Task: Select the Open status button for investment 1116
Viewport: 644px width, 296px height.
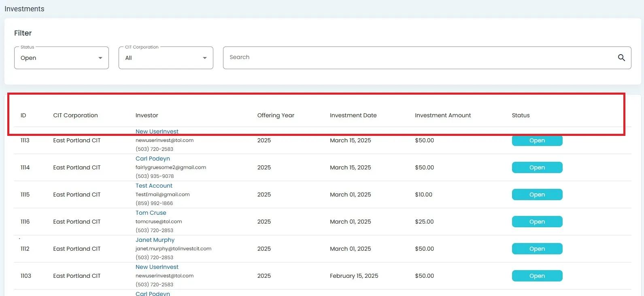Action: (537, 222)
